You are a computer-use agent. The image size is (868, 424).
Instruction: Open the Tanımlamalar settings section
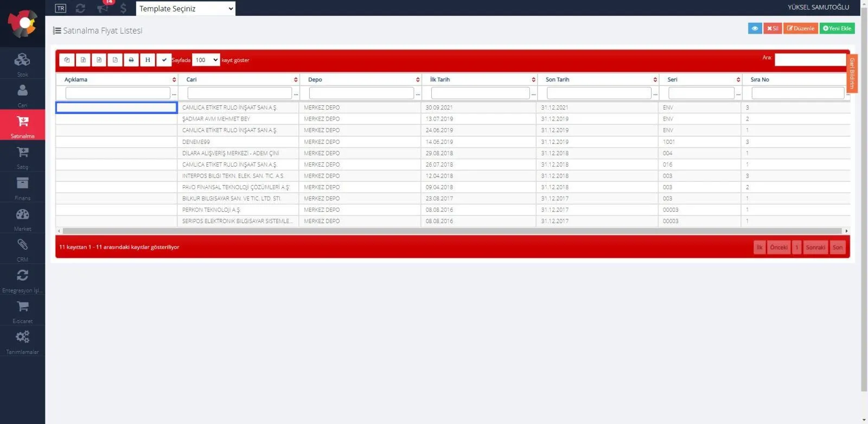point(22,342)
